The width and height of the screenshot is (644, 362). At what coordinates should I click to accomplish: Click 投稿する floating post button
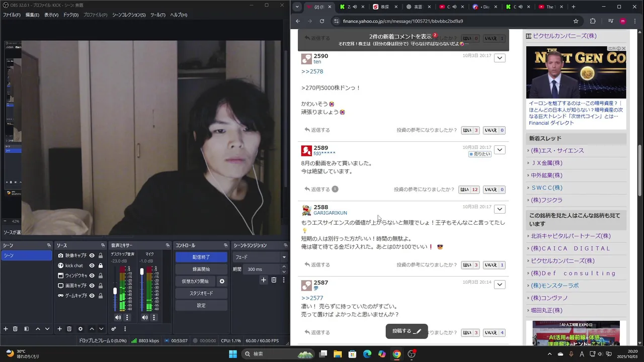click(x=407, y=331)
